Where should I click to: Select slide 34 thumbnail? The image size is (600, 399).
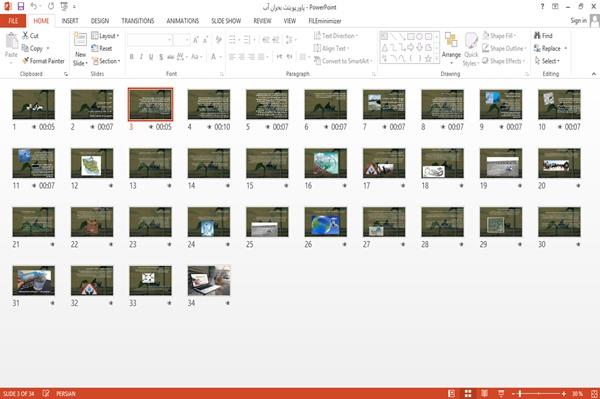click(x=209, y=280)
